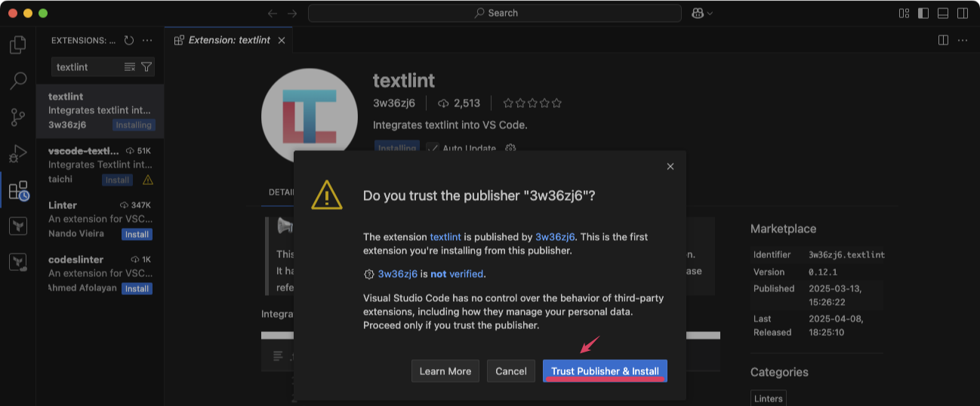The width and height of the screenshot is (980, 406).
Task: Go forward using navigation arrow
Action: pyautogui.click(x=292, y=14)
